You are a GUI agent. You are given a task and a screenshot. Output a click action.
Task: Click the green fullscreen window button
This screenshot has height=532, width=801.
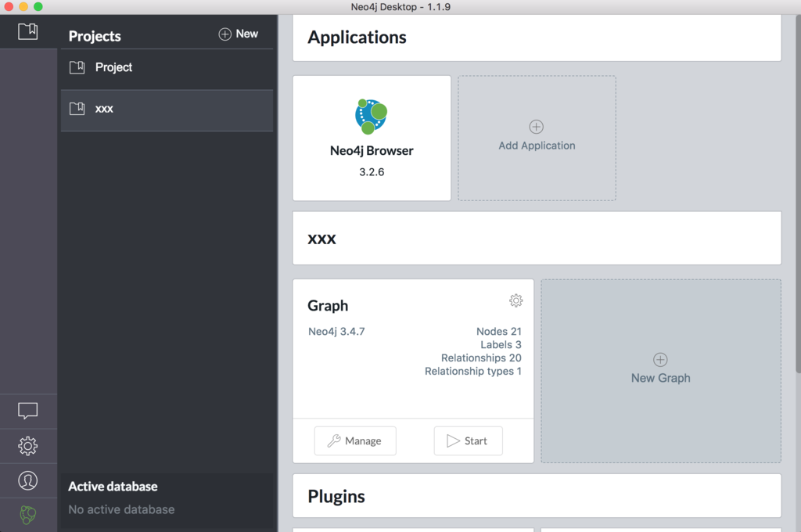(38, 6)
